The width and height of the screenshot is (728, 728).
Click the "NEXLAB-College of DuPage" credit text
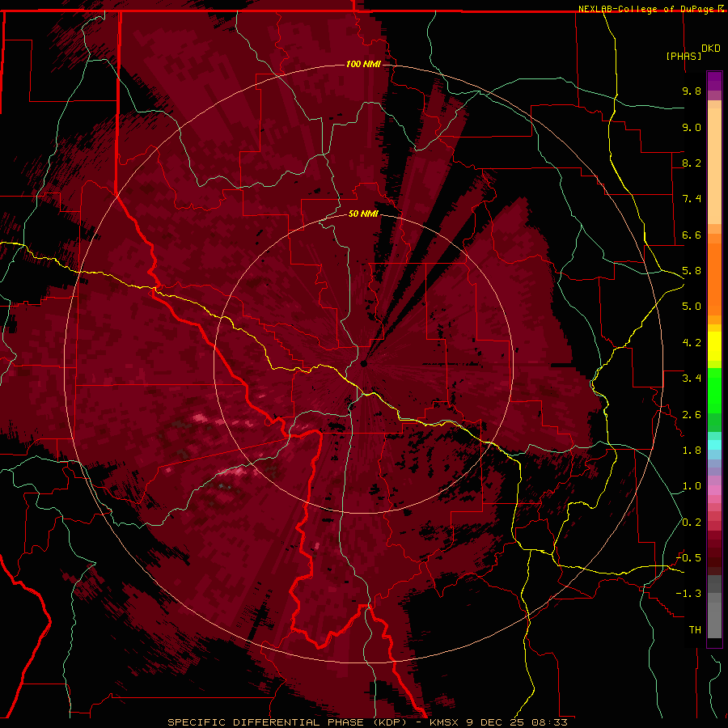tap(645, 9)
